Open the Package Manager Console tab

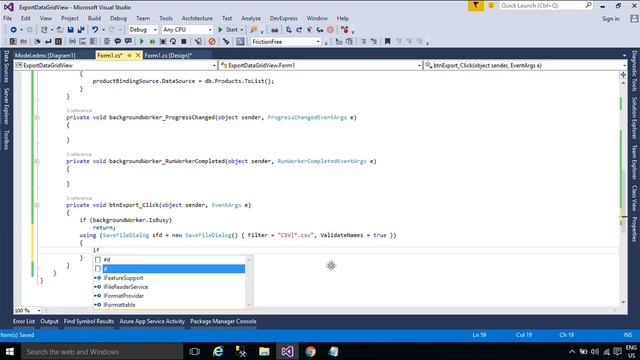pyautogui.click(x=223, y=322)
